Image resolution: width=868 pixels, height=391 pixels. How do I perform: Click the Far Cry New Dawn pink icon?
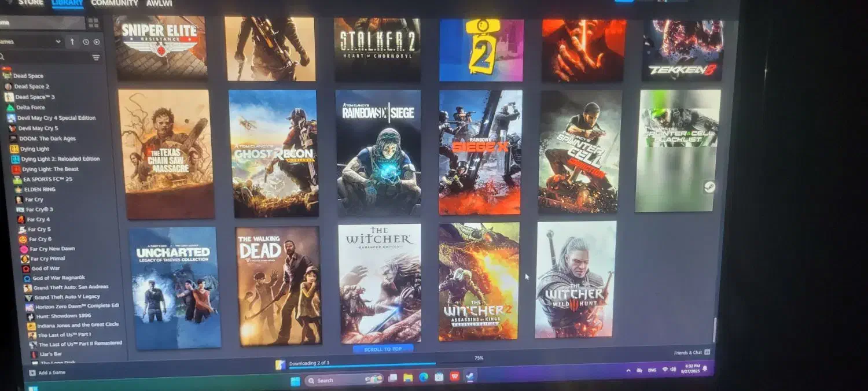24,249
